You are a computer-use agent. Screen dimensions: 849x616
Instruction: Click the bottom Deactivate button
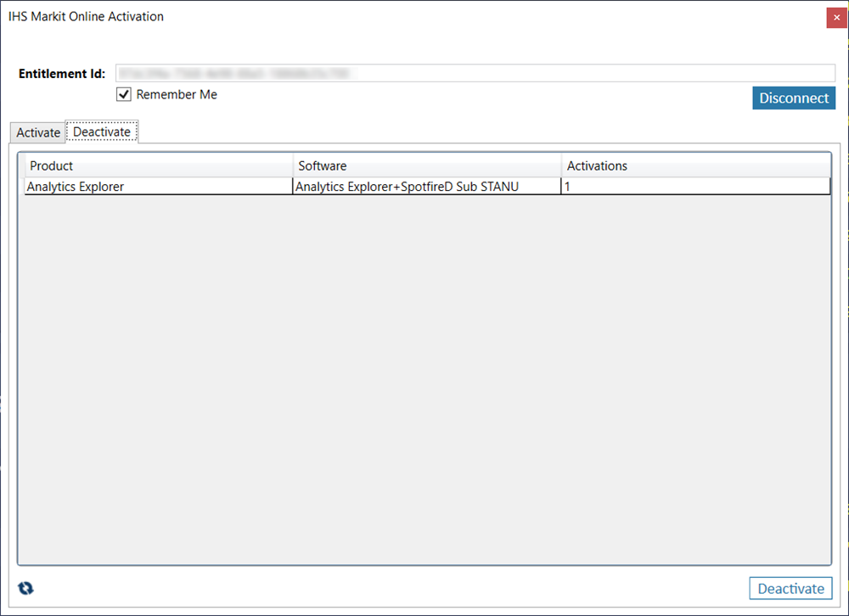pos(790,588)
